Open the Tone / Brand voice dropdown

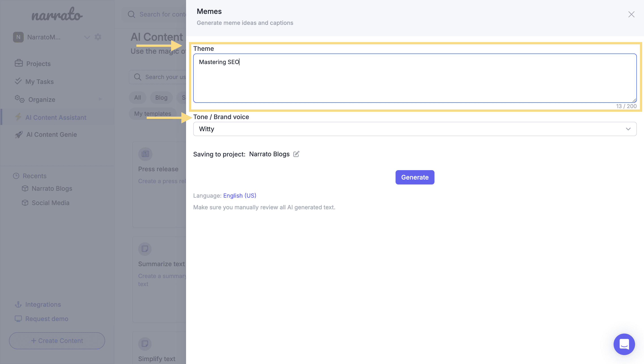point(415,129)
